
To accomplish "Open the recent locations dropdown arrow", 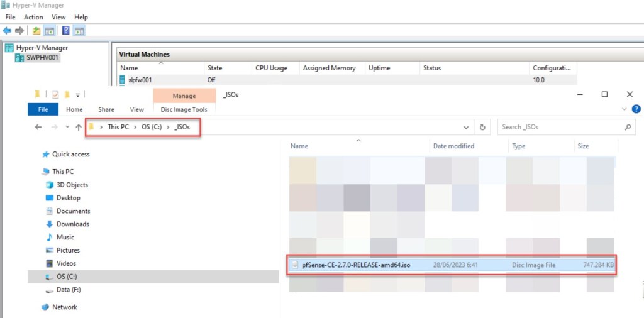I will [67, 127].
